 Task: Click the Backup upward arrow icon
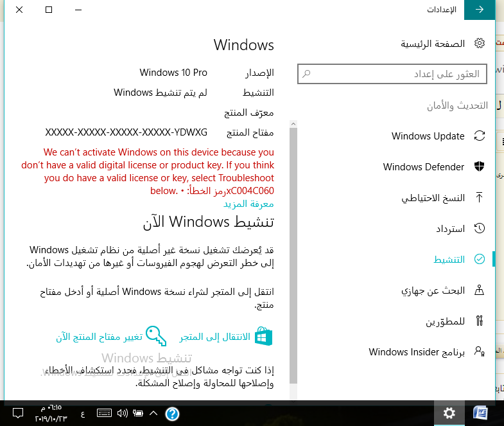tap(479, 197)
